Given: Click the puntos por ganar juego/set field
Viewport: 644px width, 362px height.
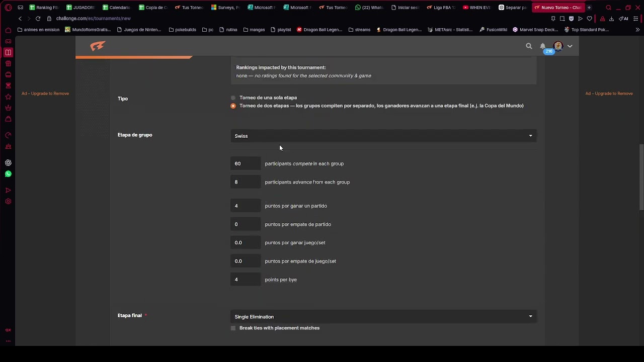Looking at the screenshot, I should coord(246,243).
